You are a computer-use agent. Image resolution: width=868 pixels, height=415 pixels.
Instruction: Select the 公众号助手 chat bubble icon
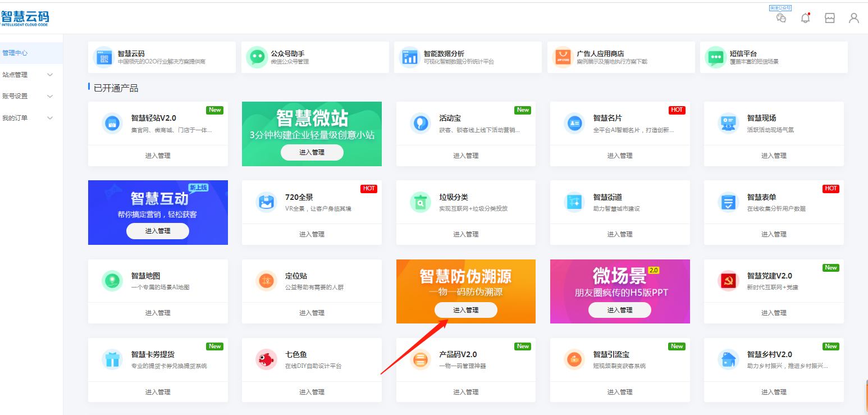[x=256, y=57]
